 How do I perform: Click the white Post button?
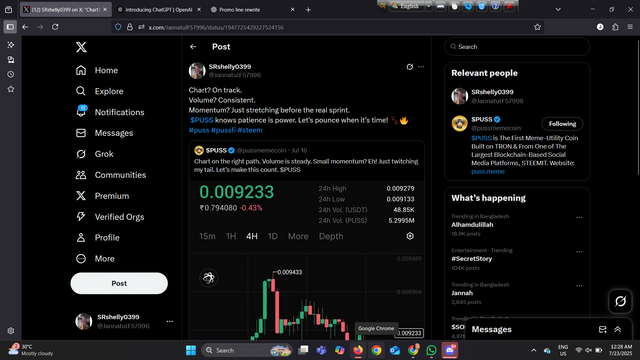click(119, 283)
